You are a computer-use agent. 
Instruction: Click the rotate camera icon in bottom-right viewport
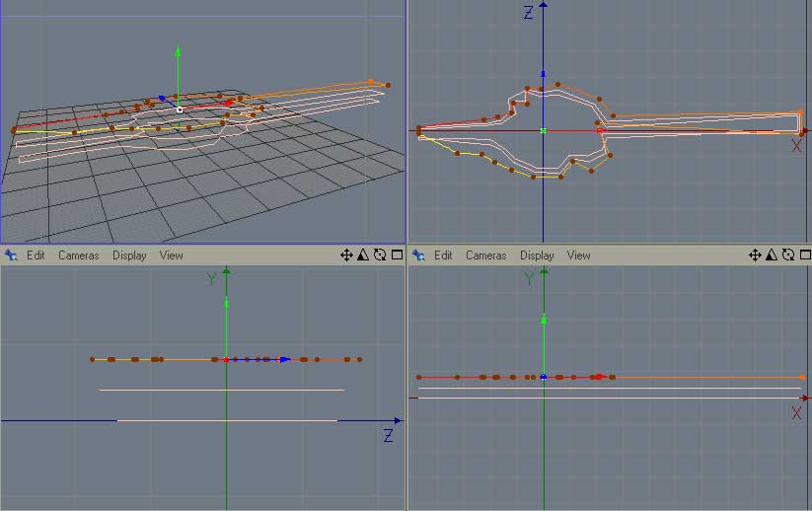(x=787, y=255)
